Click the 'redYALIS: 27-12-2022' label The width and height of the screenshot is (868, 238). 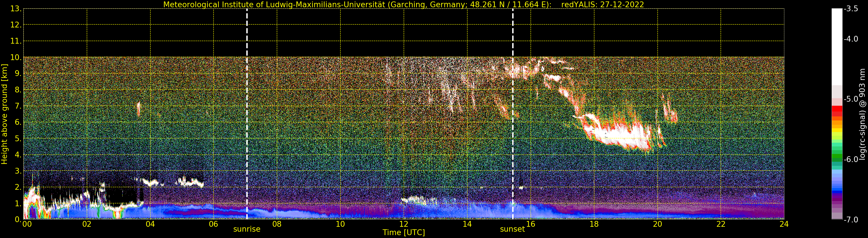602,5
